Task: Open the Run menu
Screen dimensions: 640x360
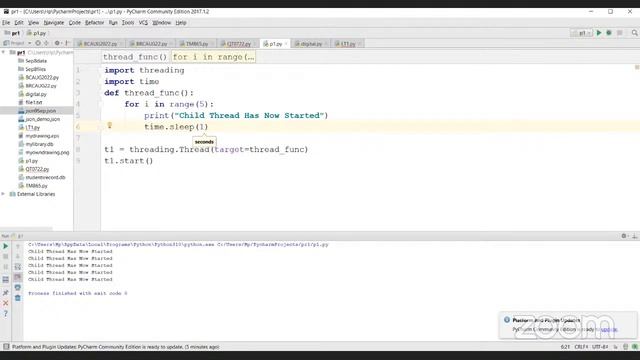Action: click(x=113, y=22)
